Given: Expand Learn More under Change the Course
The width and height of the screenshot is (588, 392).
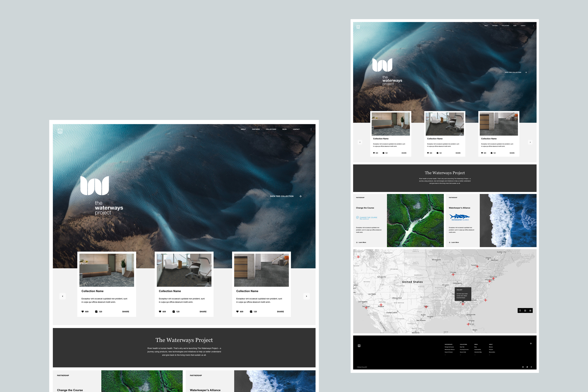Looking at the screenshot, I should click(361, 243).
